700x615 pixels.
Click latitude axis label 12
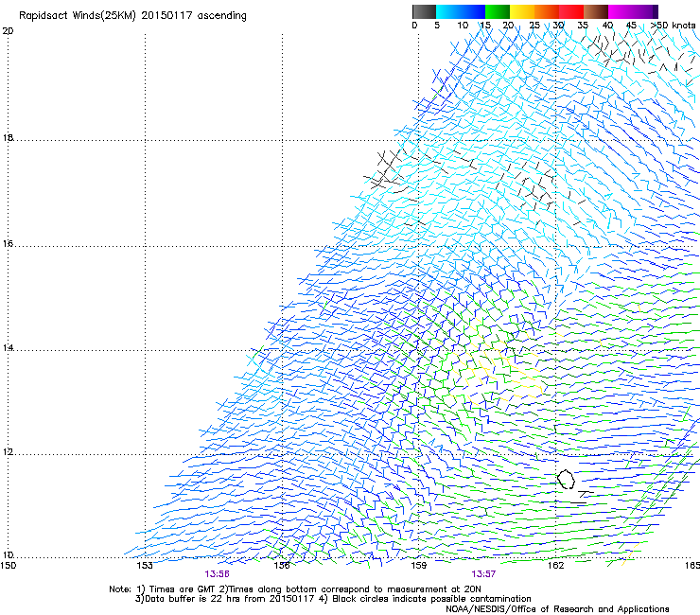[8, 452]
